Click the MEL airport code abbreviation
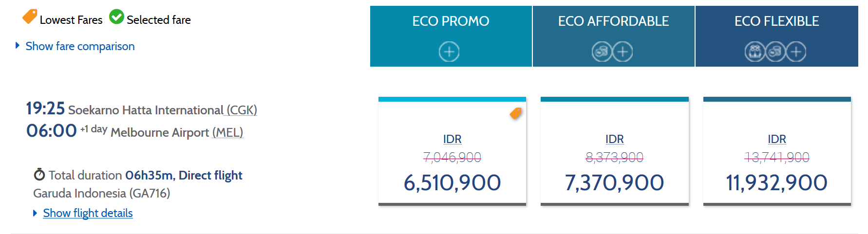Viewport: 868px width, 234px height. pyautogui.click(x=227, y=132)
